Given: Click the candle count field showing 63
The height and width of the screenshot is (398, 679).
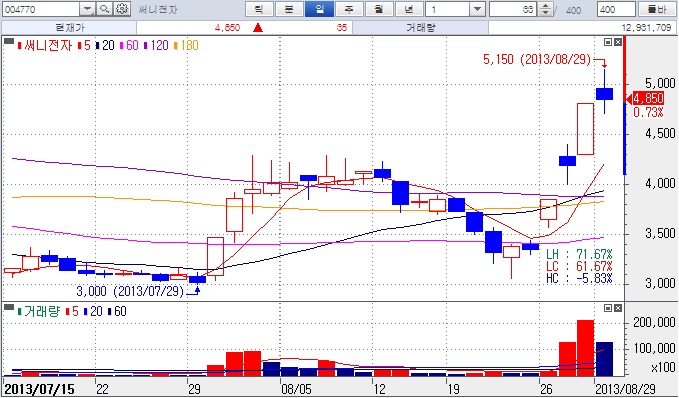Looking at the screenshot, I should [x=514, y=9].
